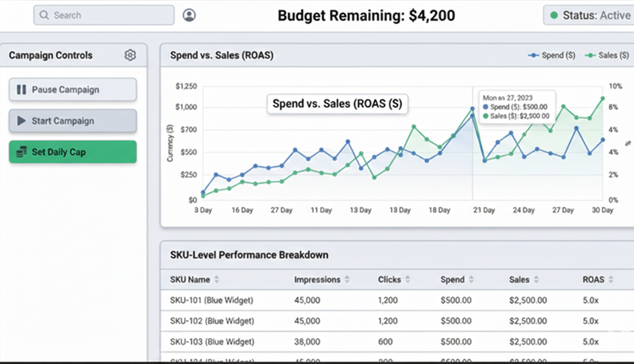This screenshot has width=634, height=364.
Task: Click the green Status indicator dot
Action: (554, 15)
